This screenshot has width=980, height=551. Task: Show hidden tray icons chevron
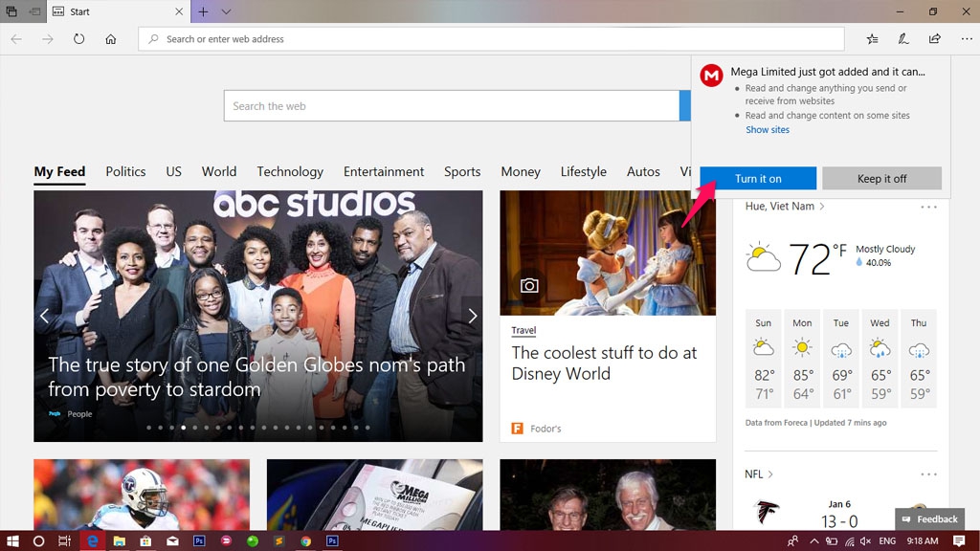814,541
